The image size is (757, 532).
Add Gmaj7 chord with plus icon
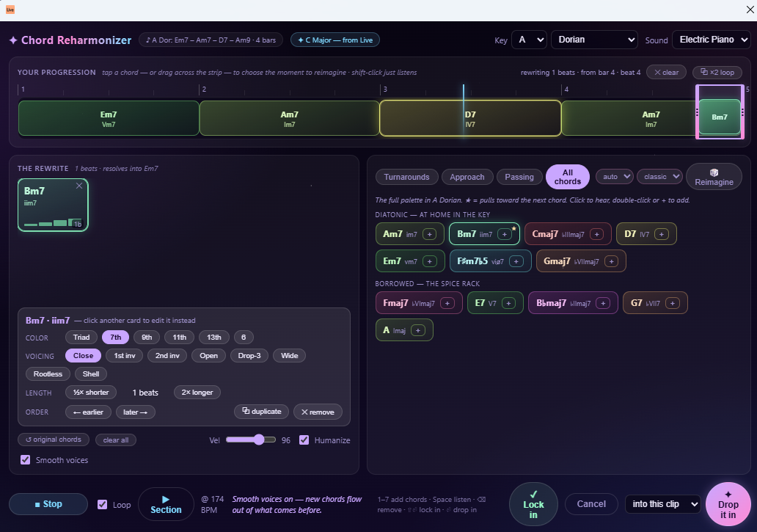[x=611, y=261]
